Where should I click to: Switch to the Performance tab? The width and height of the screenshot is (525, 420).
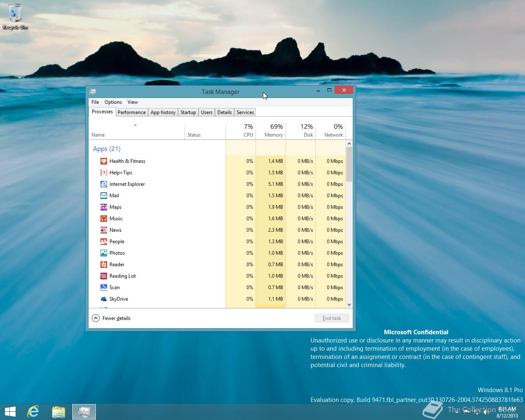coord(132,112)
